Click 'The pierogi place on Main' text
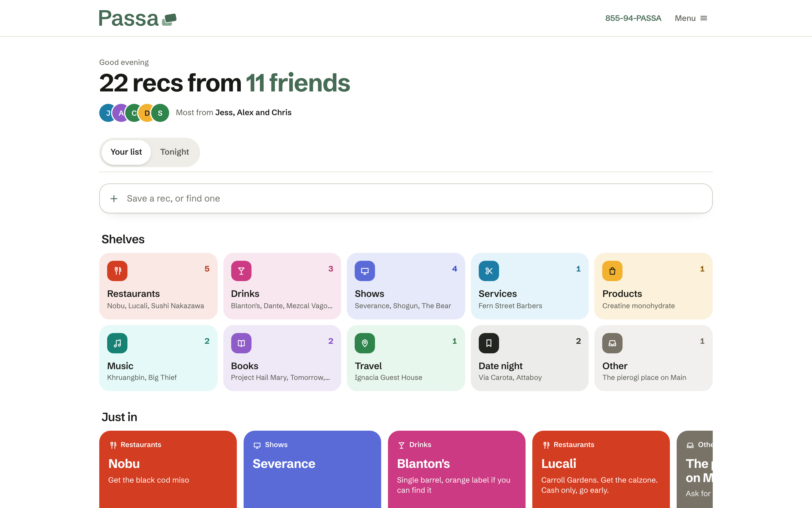The height and width of the screenshot is (508, 812). (x=644, y=378)
